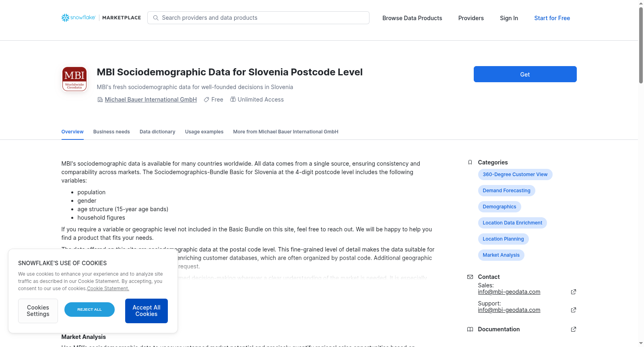
Task: Click the 'population' bullet
Action: coord(91,192)
